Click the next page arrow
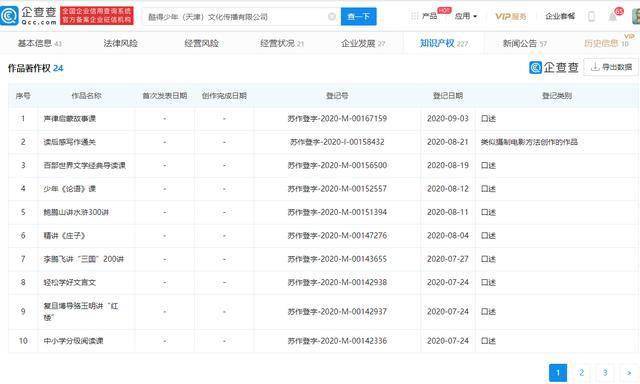Image resolution: width=640 pixels, height=384 pixels. tap(629, 373)
